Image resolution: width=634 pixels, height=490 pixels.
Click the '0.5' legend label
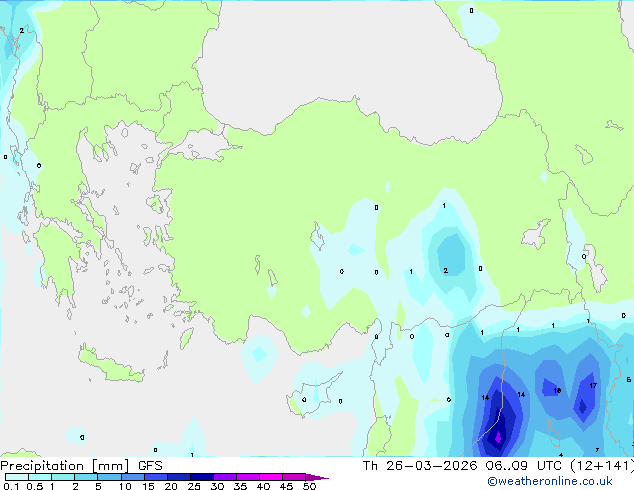35,486
